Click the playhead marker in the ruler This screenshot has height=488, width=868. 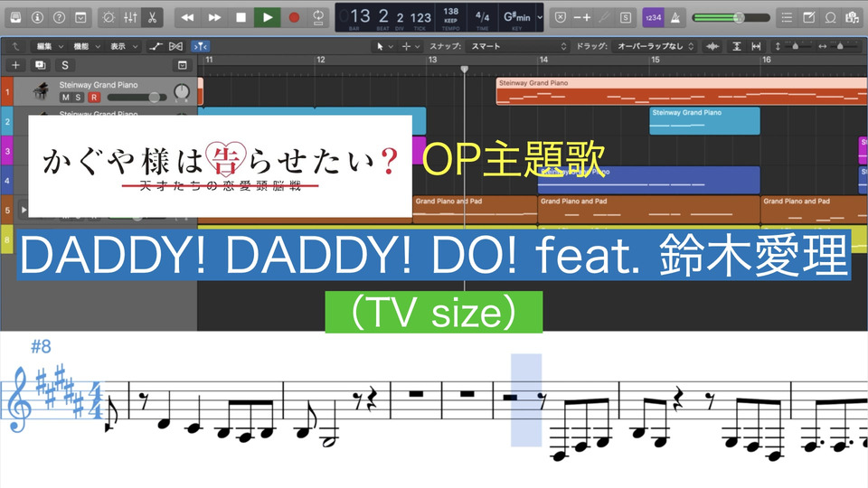click(x=465, y=70)
